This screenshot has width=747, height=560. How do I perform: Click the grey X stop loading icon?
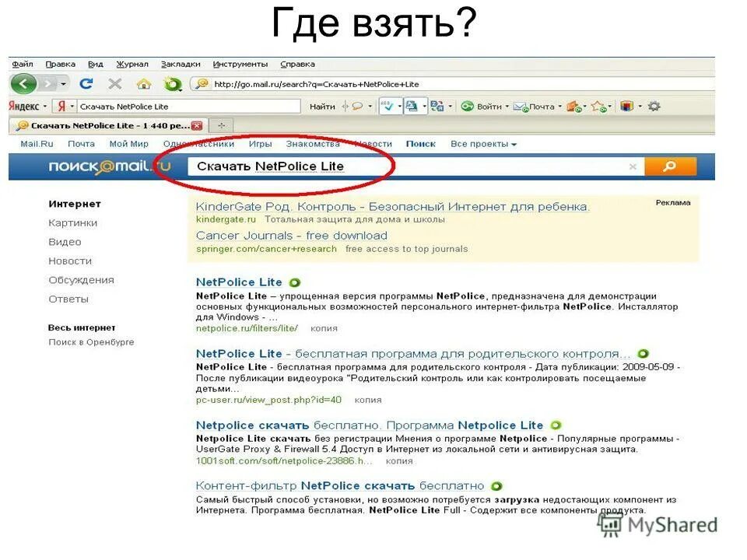click(115, 84)
